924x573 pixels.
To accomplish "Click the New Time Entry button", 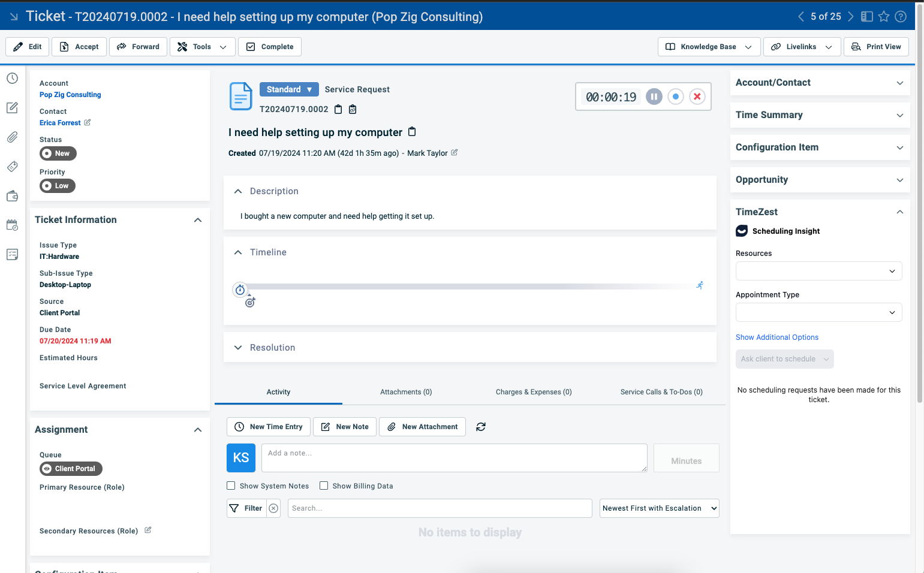I will pyautogui.click(x=269, y=427).
